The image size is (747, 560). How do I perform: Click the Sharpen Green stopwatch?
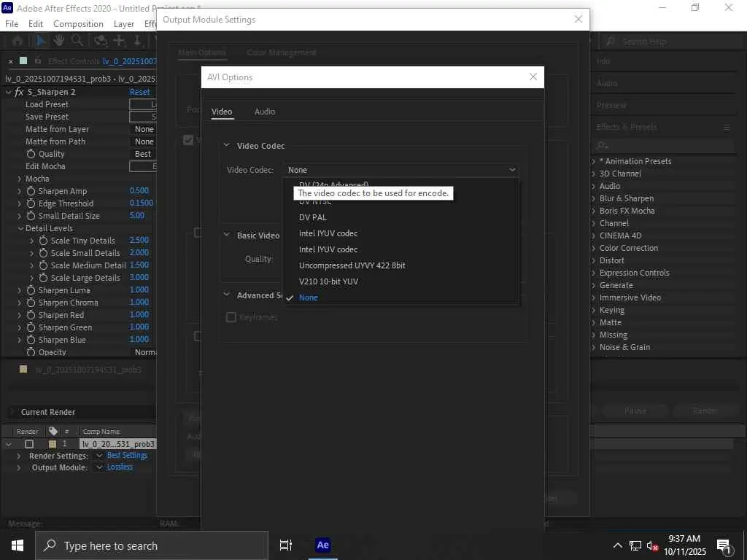31,327
